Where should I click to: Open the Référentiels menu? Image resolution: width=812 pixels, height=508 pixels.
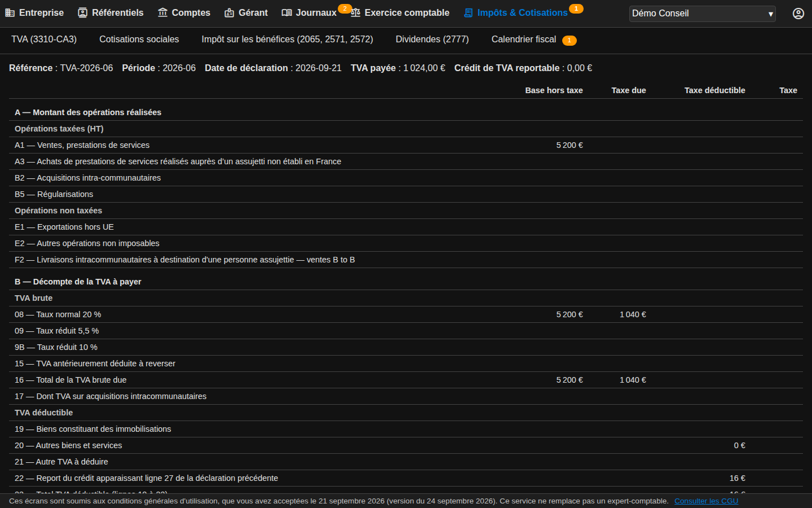(x=111, y=13)
